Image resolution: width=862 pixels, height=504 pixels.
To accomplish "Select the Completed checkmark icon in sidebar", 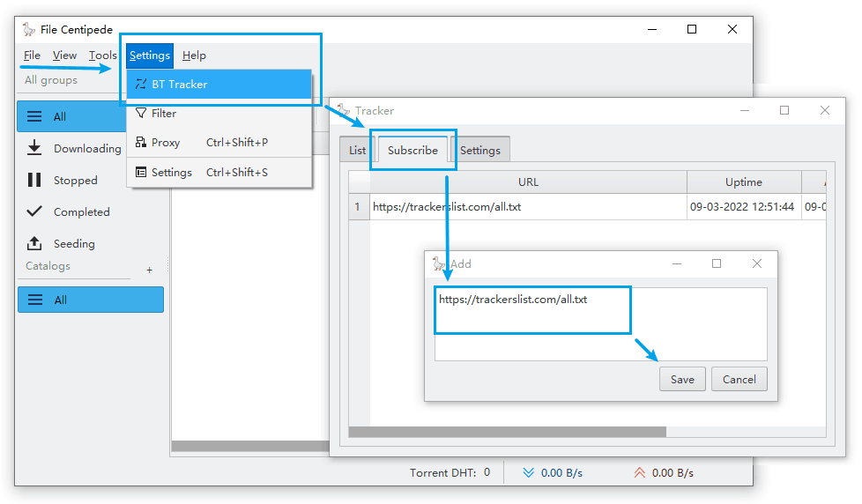I will tap(34, 211).
